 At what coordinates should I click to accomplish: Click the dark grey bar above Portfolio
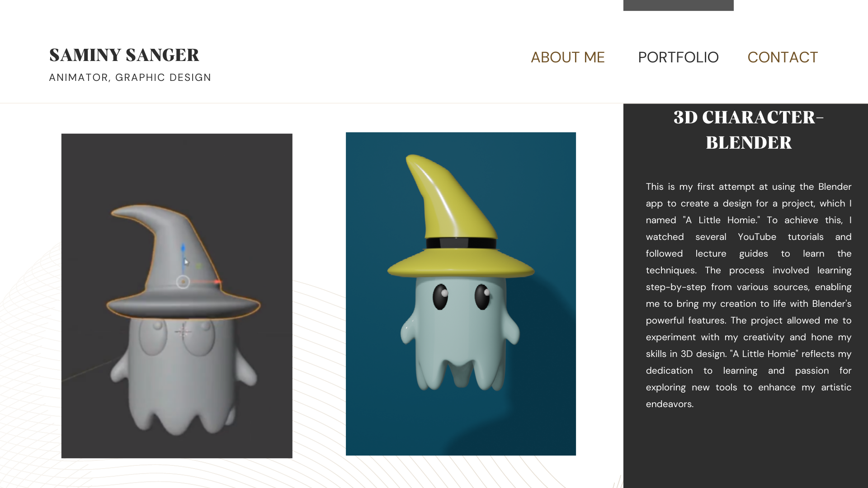tap(678, 5)
